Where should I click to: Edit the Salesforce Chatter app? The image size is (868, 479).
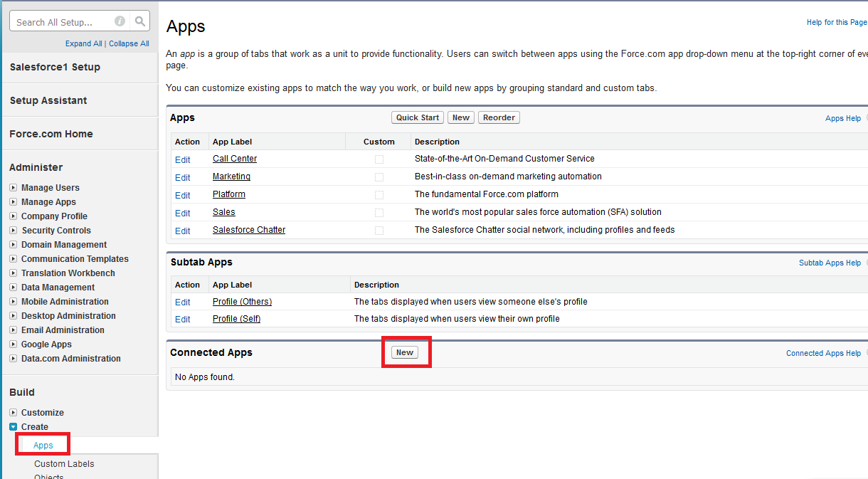[x=183, y=231]
